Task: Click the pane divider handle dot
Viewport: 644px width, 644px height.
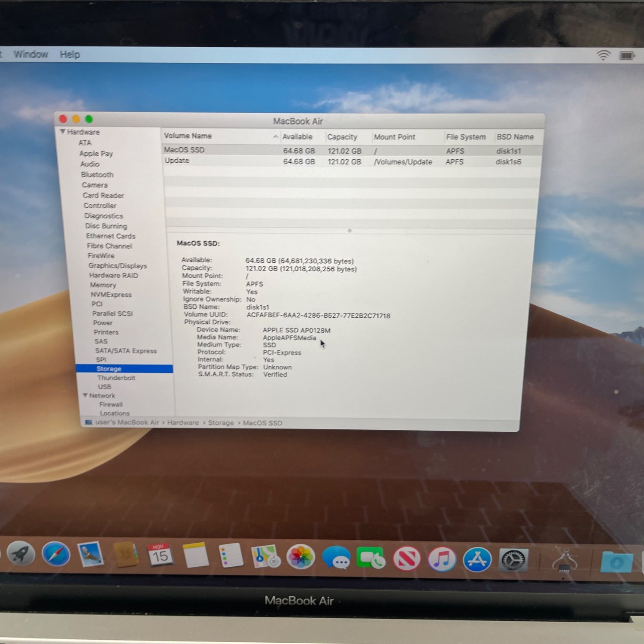Action: 349,231
